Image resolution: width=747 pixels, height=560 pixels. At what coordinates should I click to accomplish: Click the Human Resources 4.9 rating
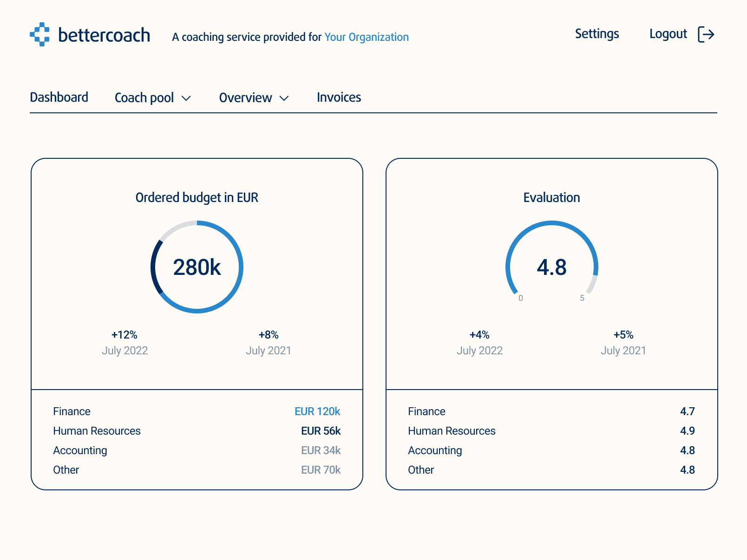click(687, 431)
